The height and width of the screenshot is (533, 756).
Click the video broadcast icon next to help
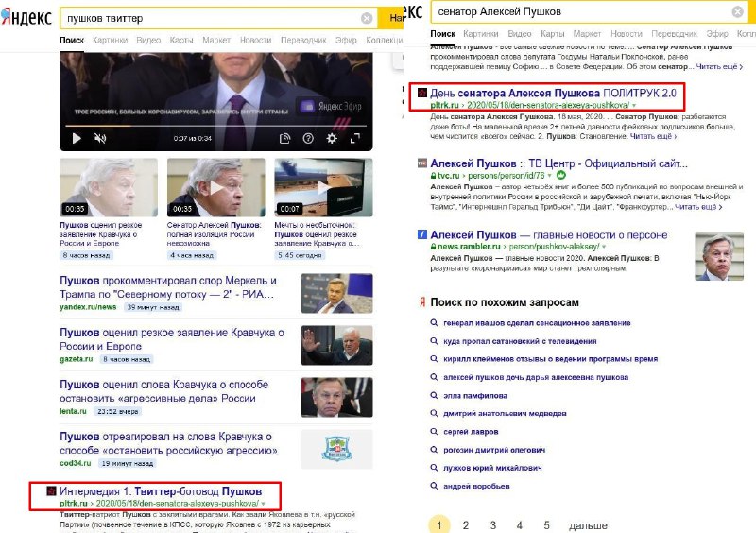(x=285, y=138)
